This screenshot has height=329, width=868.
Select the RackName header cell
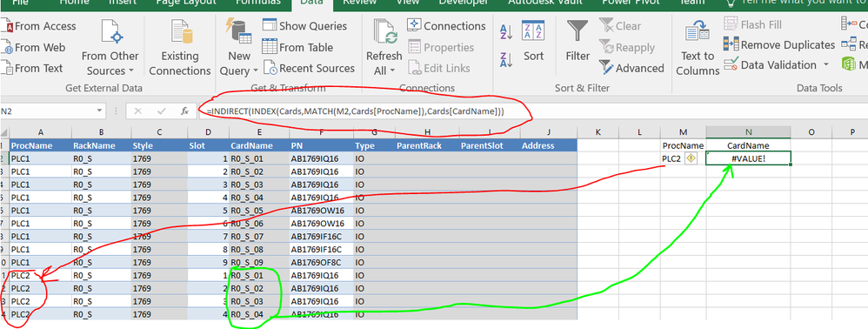(x=101, y=145)
